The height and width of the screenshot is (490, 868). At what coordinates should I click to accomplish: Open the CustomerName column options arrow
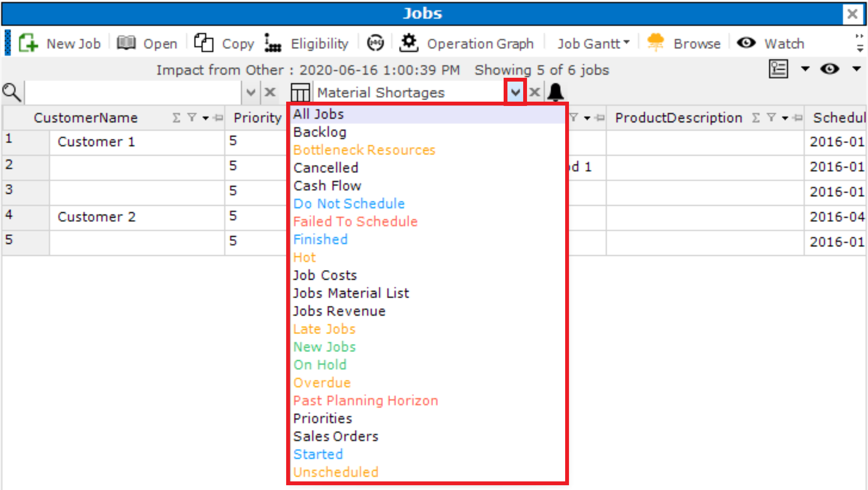coord(206,118)
